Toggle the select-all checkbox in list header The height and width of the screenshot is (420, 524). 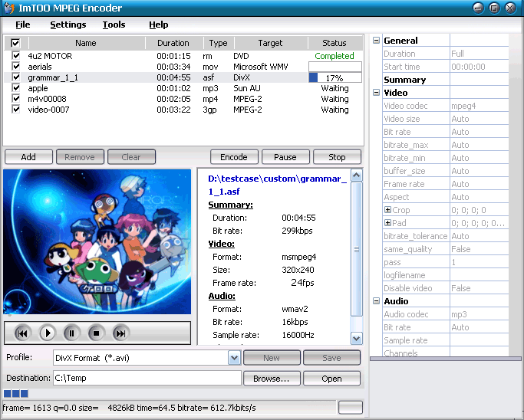pos(15,44)
